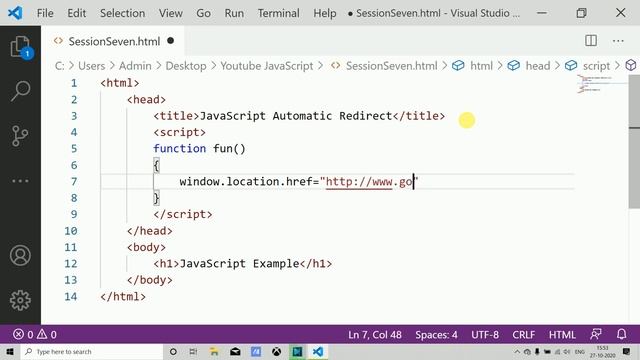This screenshot has height=360, width=640.
Task: Open Cortana circle icon in the taskbar
Action: (x=173, y=351)
